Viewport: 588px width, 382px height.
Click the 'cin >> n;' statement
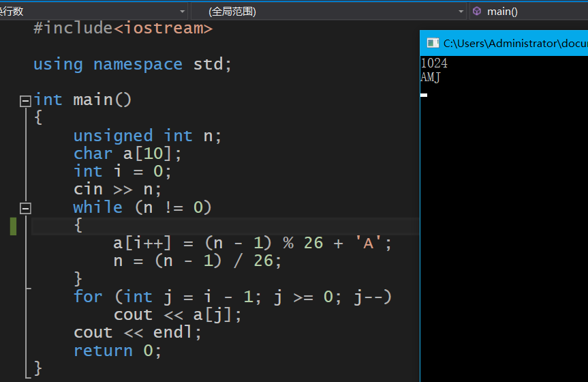(x=117, y=189)
